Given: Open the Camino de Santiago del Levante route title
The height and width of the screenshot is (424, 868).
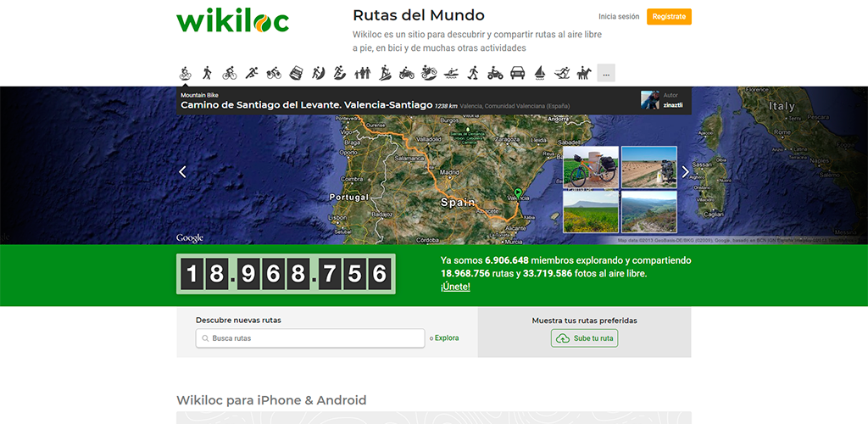Looking at the screenshot, I should [x=307, y=104].
